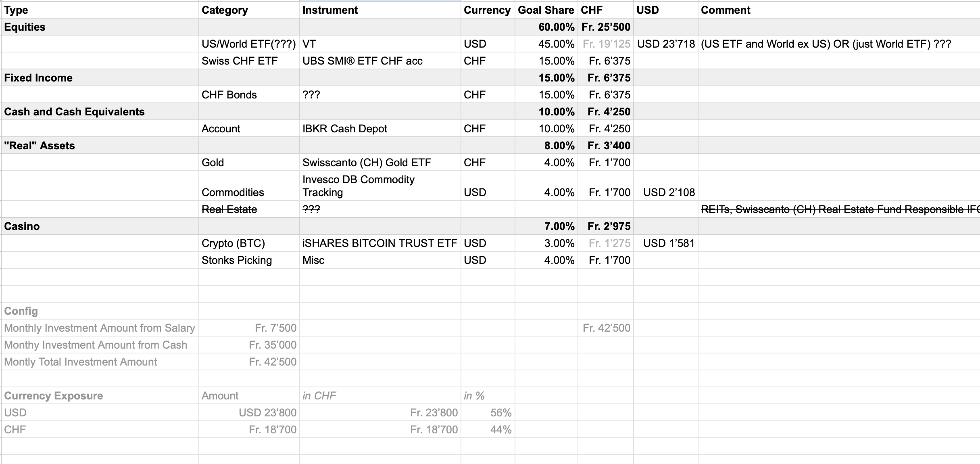Select the "Goal Share" header cell
Viewport: 980px width, 464px height.
(x=546, y=10)
